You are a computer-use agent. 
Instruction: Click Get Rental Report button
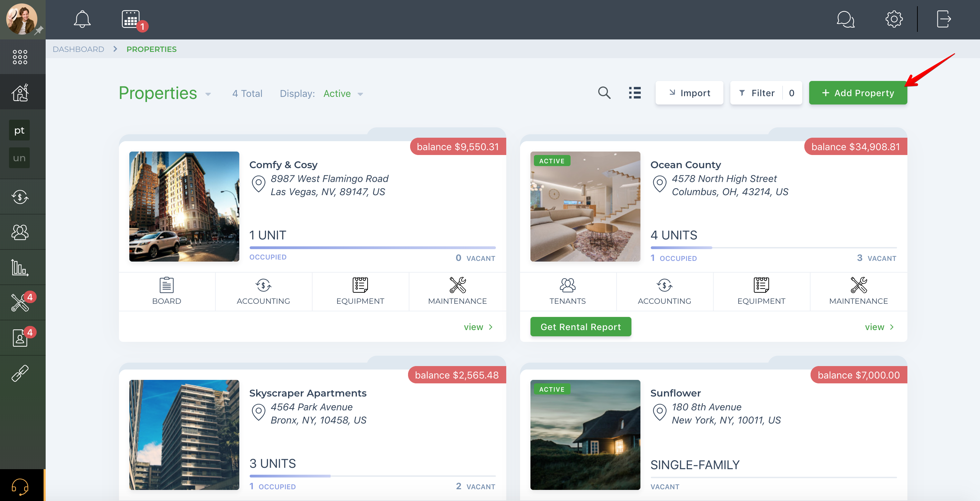[x=581, y=327]
